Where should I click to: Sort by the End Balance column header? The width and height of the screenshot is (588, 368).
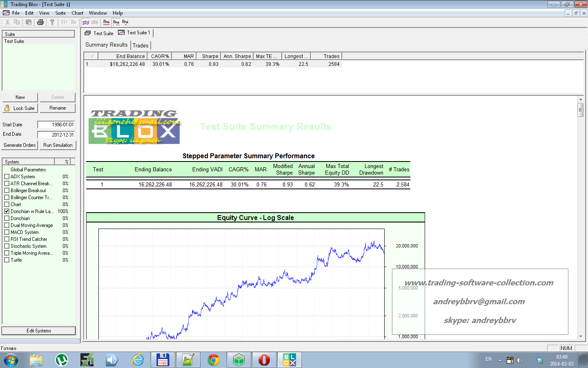pos(130,56)
